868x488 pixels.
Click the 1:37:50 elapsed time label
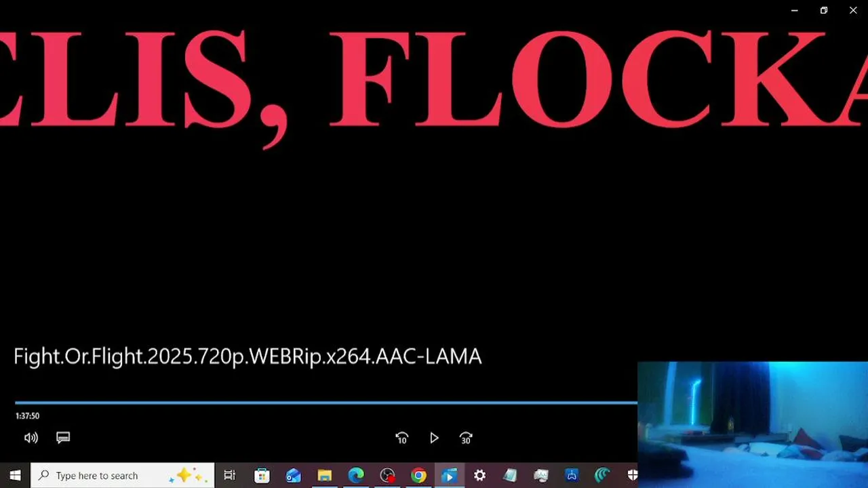(x=27, y=416)
